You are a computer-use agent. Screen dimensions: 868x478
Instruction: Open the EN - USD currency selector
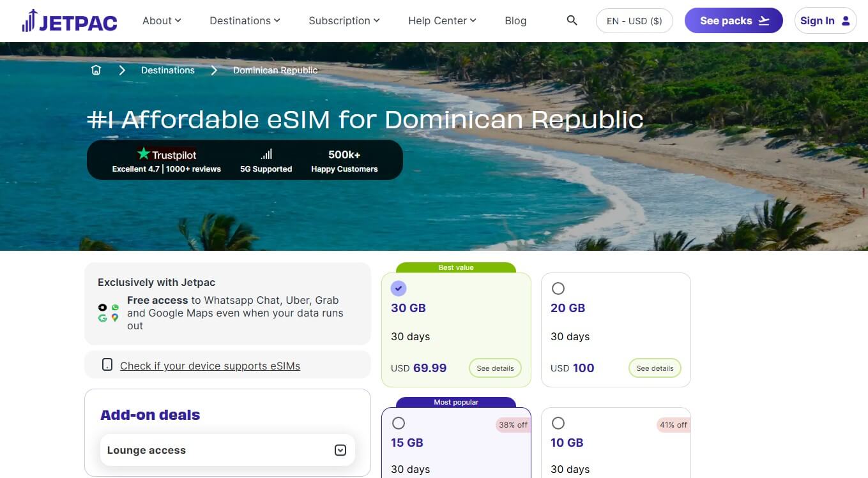[x=634, y=20]
